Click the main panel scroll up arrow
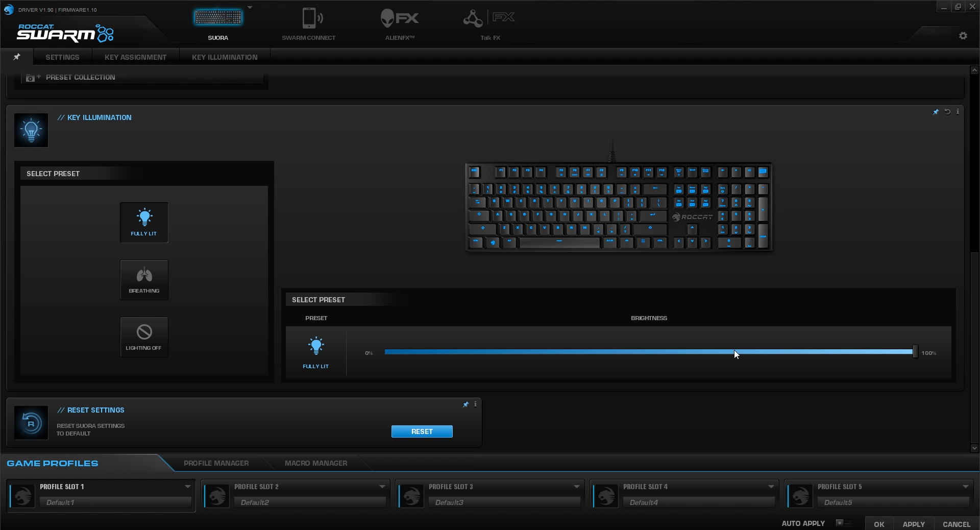Screen dimensions: 980x530 974,70
